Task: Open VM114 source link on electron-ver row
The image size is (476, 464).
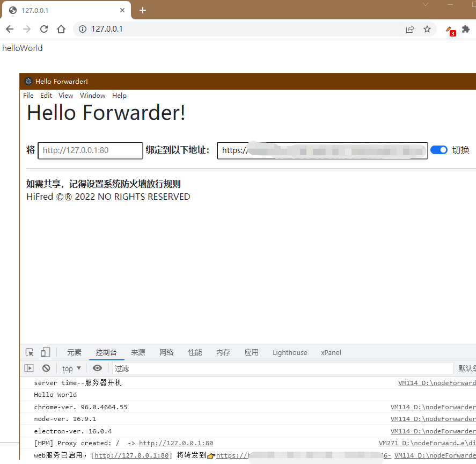Action: pos(433,431)
